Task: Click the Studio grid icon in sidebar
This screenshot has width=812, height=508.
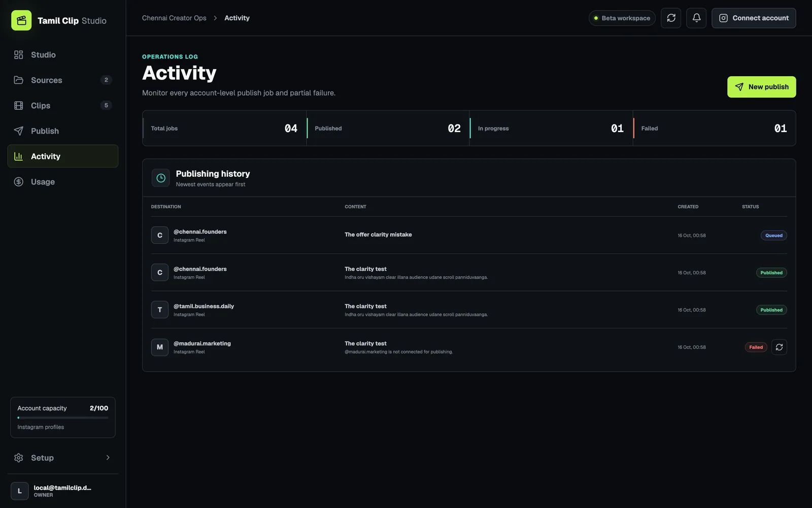Action: click(x=19, y=55)
